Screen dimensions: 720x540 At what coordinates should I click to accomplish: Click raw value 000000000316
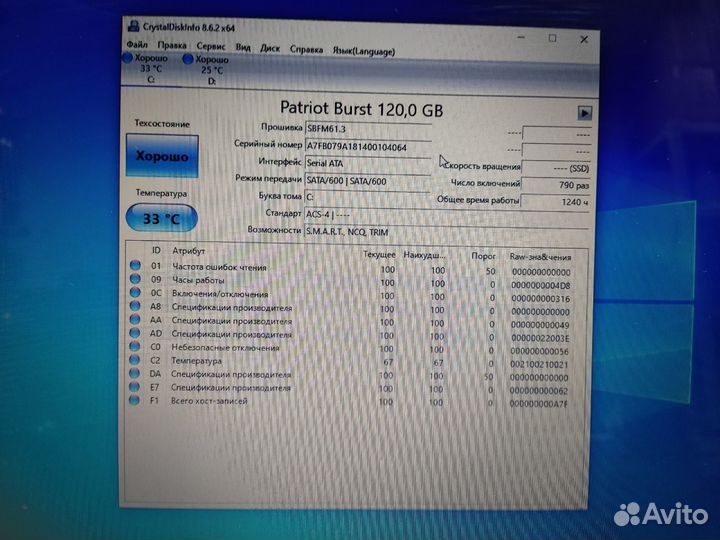point(540,299)
